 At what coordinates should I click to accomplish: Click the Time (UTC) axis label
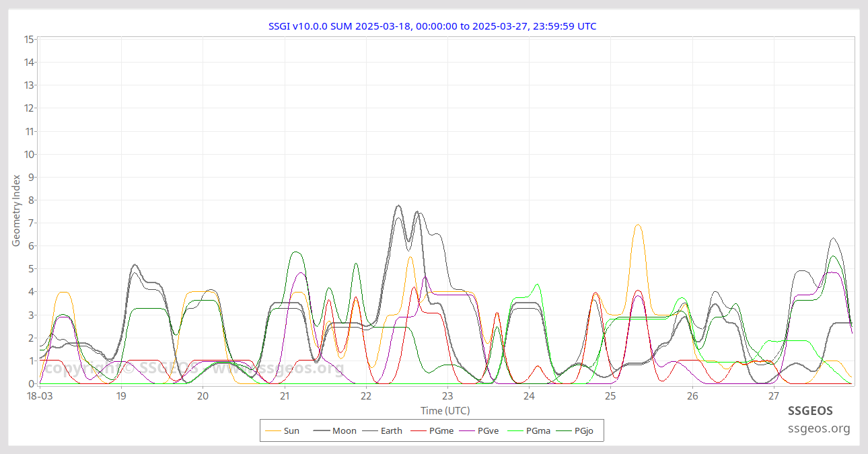(x=445, y=410)
